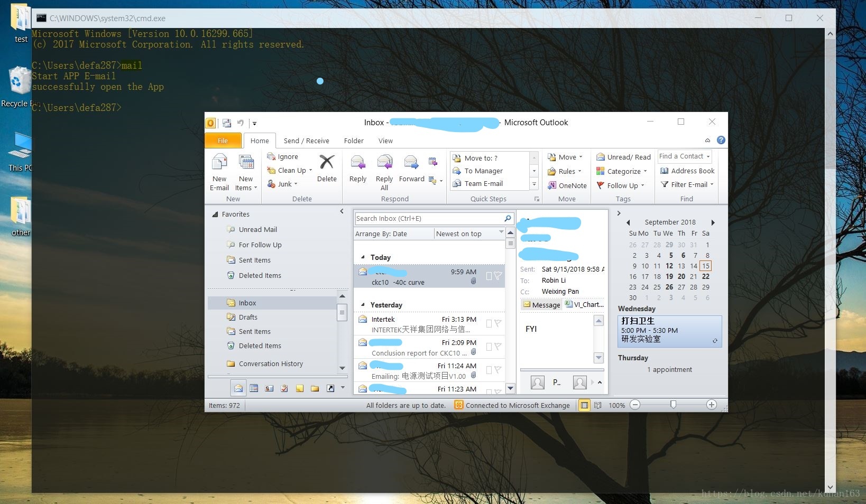Switch to the View ribbon tab
The height and width of the screenshot is (504, 866).
[385, 141]
